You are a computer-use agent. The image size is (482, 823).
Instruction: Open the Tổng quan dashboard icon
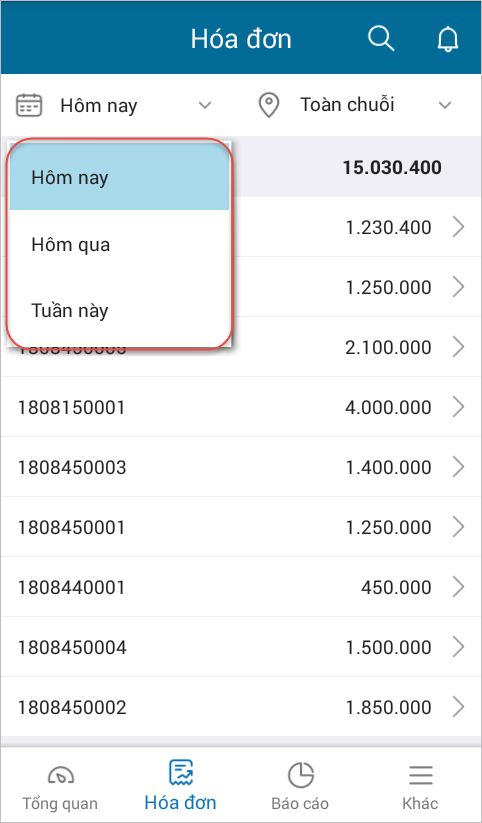(60, 775)
